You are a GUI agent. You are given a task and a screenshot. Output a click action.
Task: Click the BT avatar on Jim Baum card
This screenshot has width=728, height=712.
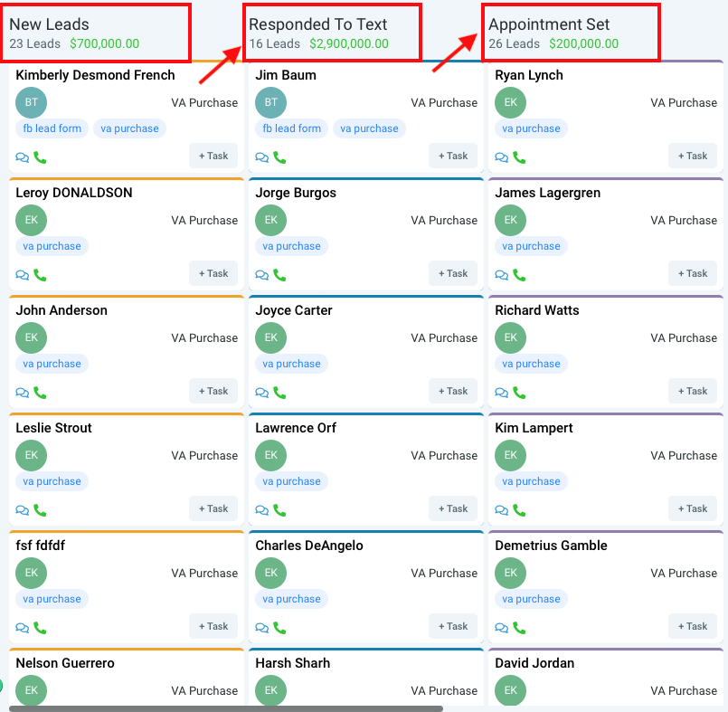click(x=270, y=102)
